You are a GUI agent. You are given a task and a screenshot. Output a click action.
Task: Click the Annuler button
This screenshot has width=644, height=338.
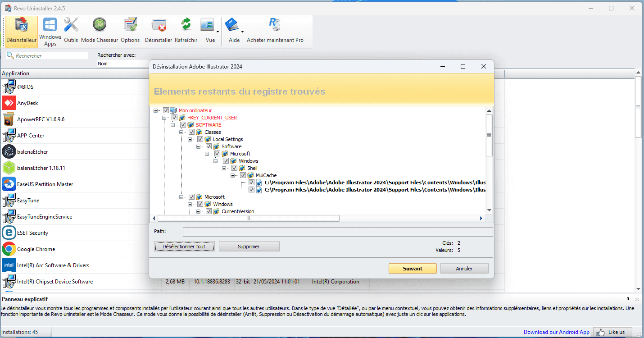pos(464,268)
